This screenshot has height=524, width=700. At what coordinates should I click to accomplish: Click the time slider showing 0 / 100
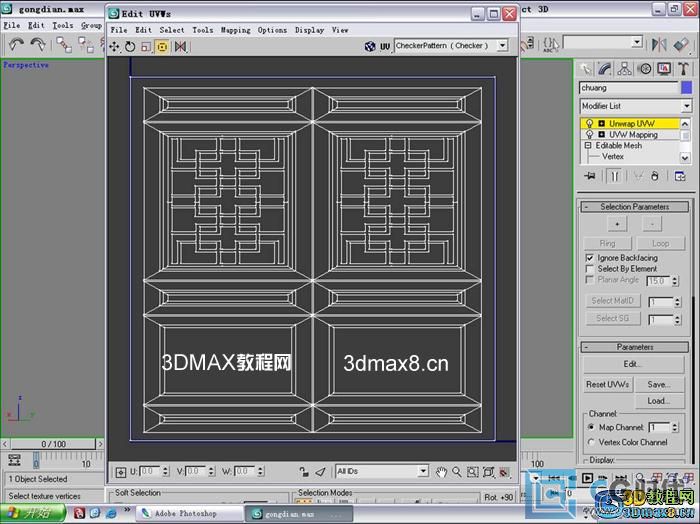pos(54,444)
